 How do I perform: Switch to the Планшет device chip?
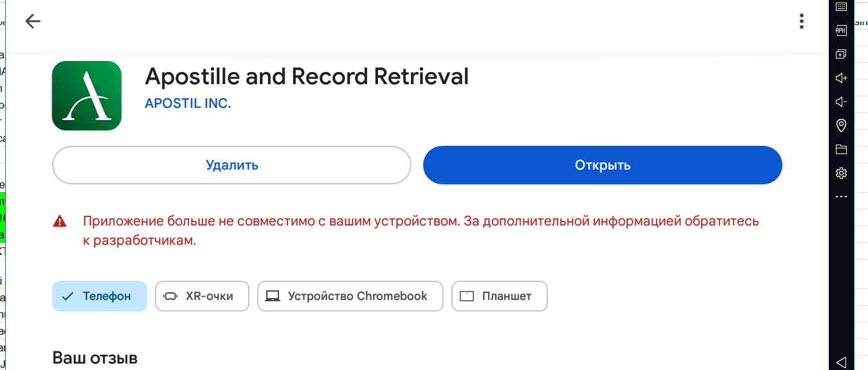coord(500,296)
